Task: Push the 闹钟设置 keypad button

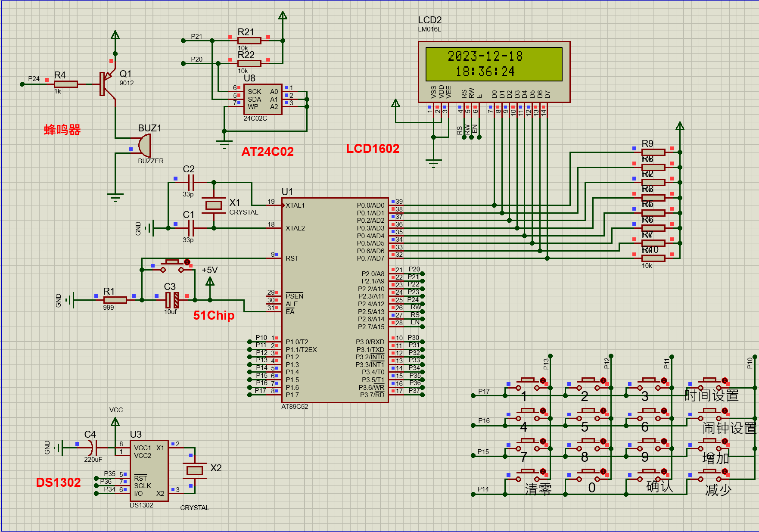Action: pyautogui.click(x=710, y=414)
